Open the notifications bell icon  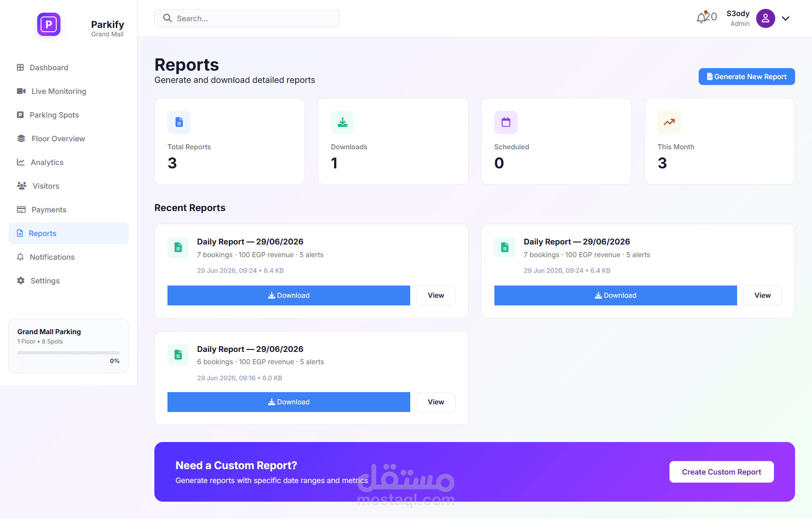coord(702,17)
